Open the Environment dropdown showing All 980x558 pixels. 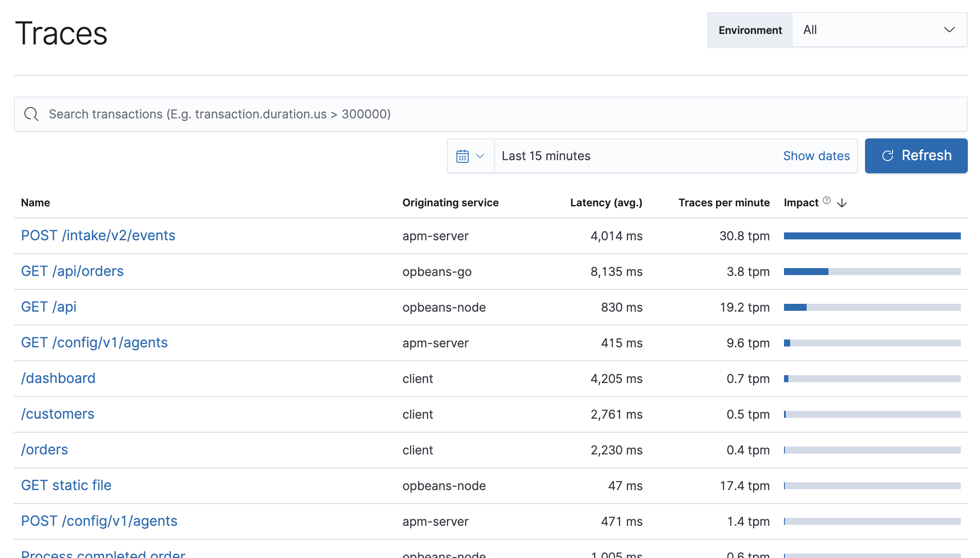880,30
